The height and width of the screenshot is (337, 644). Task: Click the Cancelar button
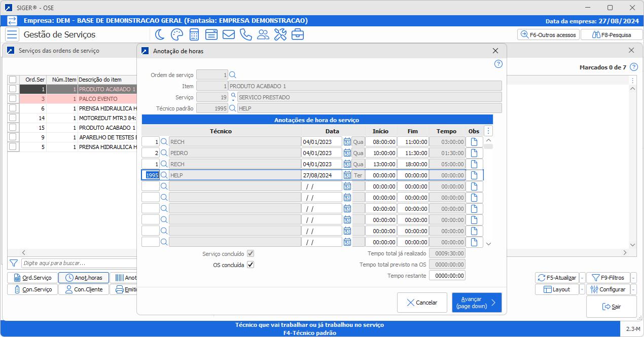click(422, 303)
